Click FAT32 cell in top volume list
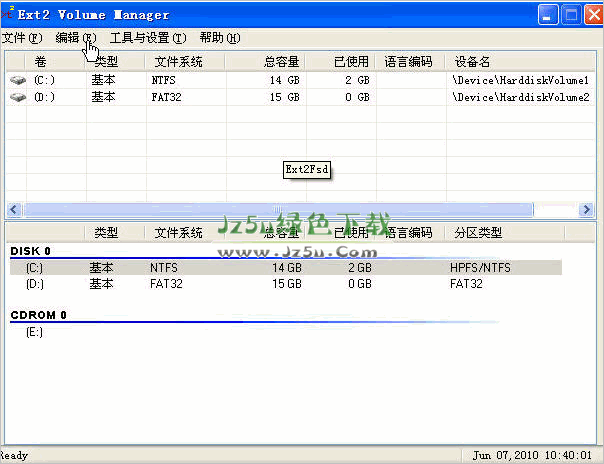 (x=166, y=97)
